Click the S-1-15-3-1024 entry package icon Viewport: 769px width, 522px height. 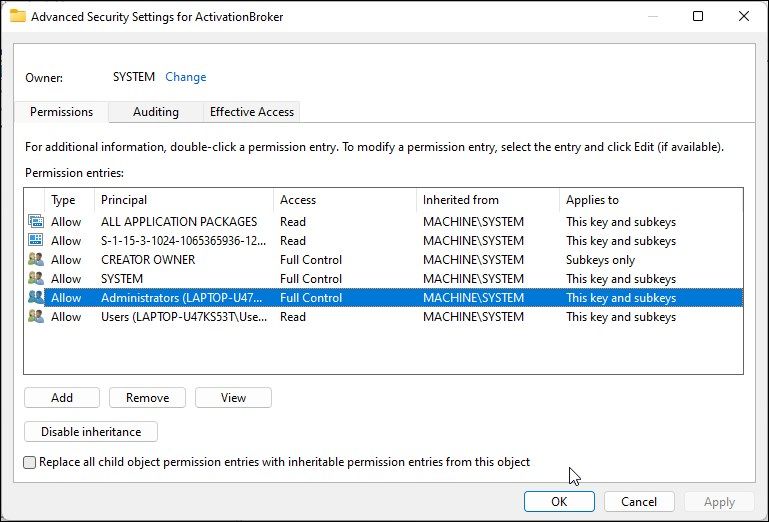coord(36,241)
